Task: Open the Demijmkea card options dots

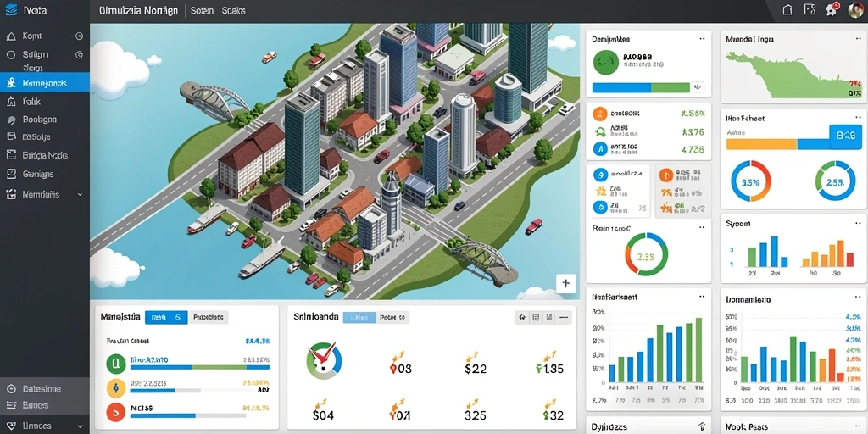Action: pyautogui.click(x=702, y=39)
